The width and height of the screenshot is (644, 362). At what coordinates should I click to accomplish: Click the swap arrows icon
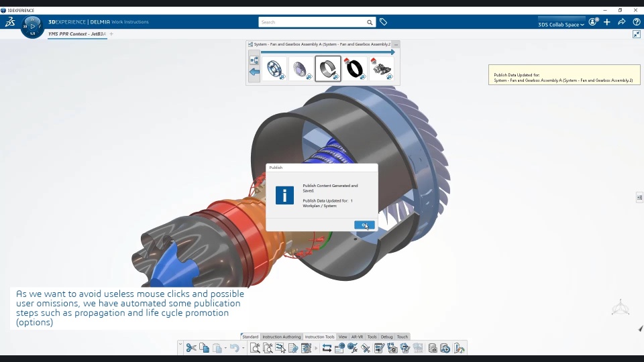(x=327, y=349)
